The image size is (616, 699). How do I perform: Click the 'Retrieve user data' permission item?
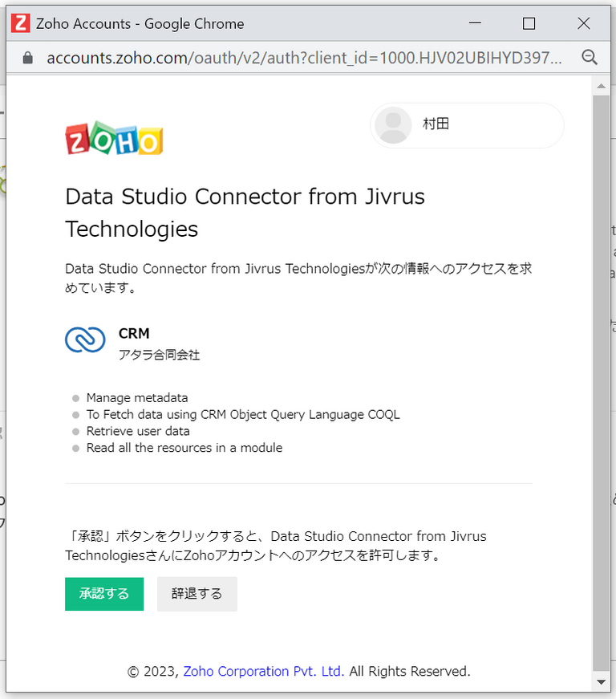click(138, 431)
